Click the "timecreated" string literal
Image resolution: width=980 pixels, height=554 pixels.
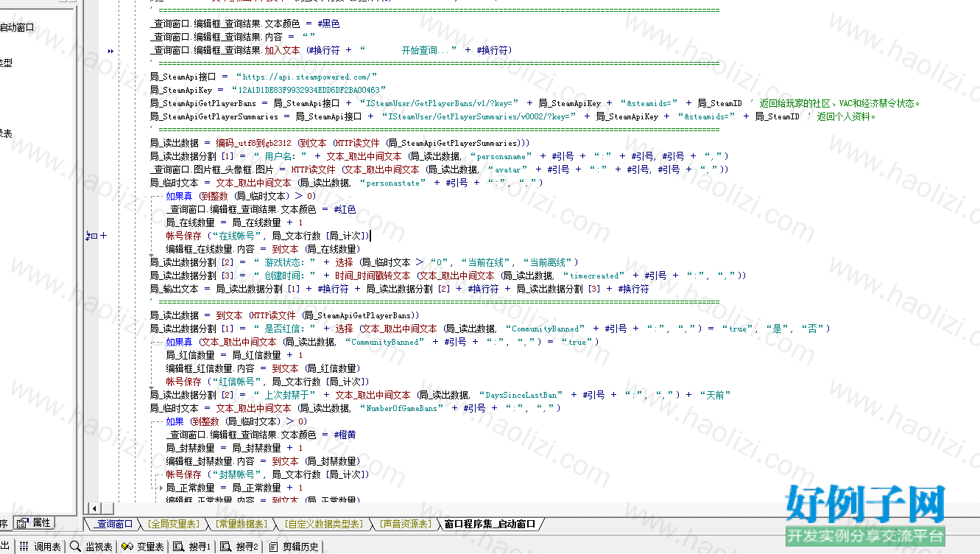pyautogui.click(x=594, y=276)
